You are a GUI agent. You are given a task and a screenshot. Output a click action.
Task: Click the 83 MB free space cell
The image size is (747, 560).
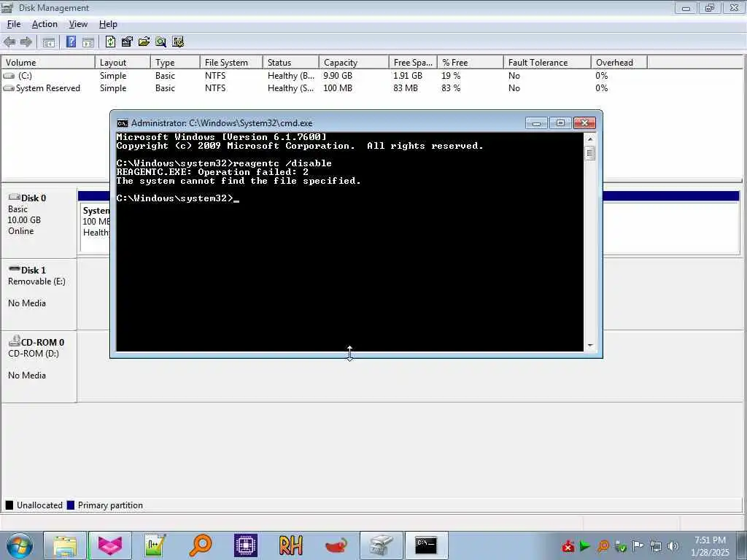[406, 88]
